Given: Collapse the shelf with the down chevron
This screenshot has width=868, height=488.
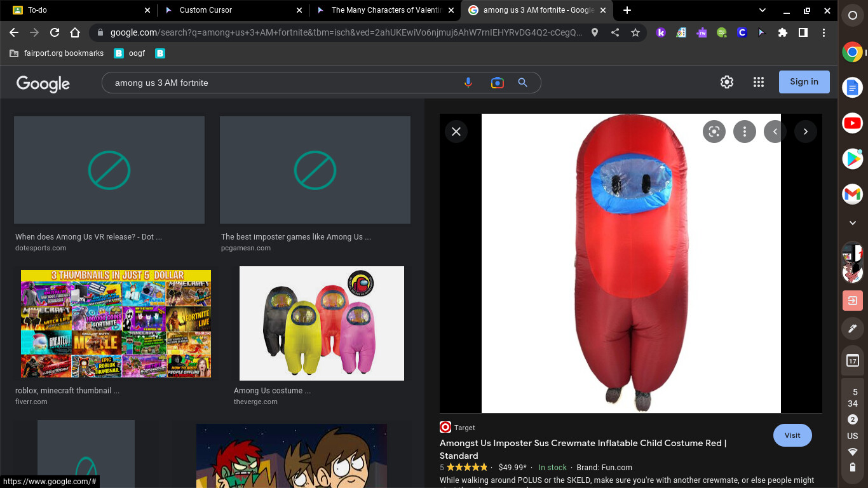Looking at the screenshot, I should (x=852, y=223).
